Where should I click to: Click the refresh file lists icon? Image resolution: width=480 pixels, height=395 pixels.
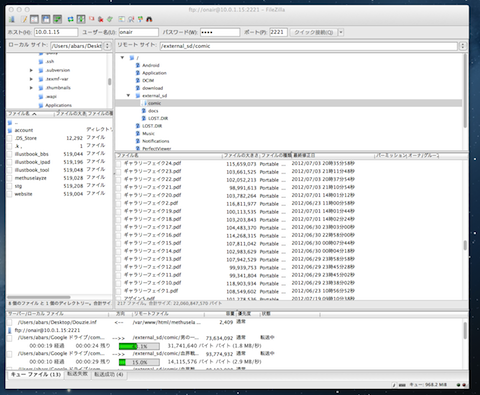tap(71, 19)
